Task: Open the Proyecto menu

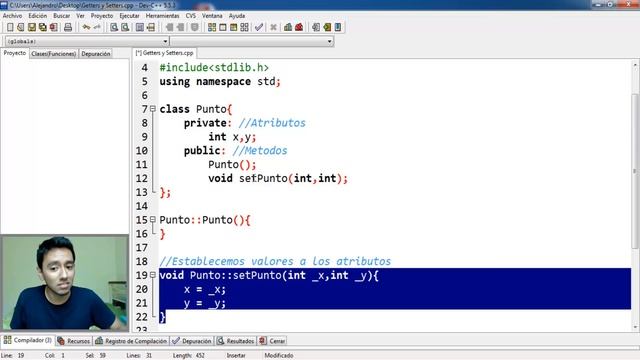Action: [102, 16]
